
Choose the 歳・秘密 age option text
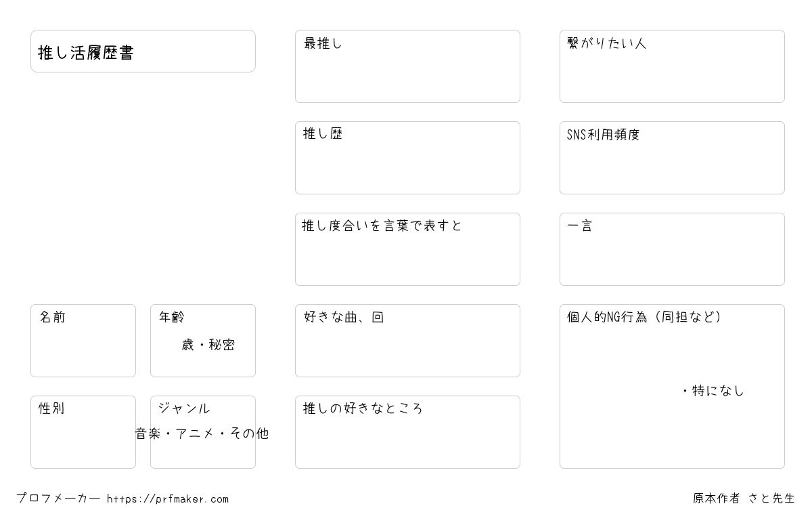pyautogui.click(x=208, y=345)
